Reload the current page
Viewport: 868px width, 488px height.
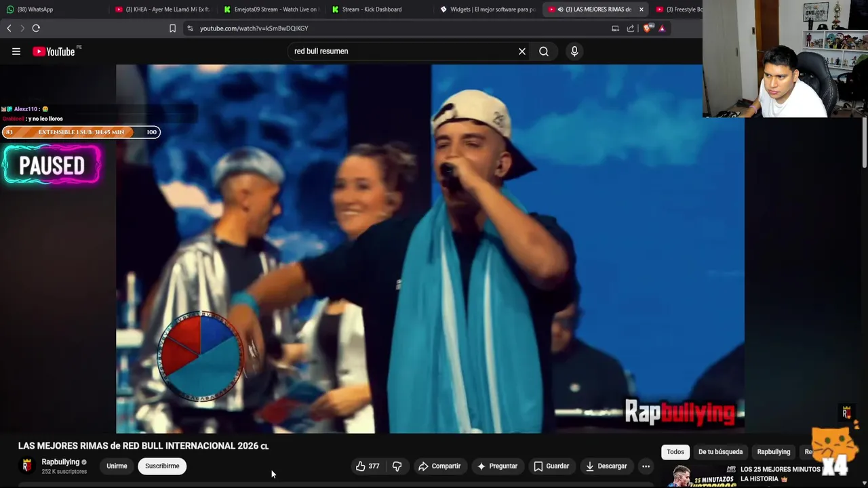pos(36,28)
